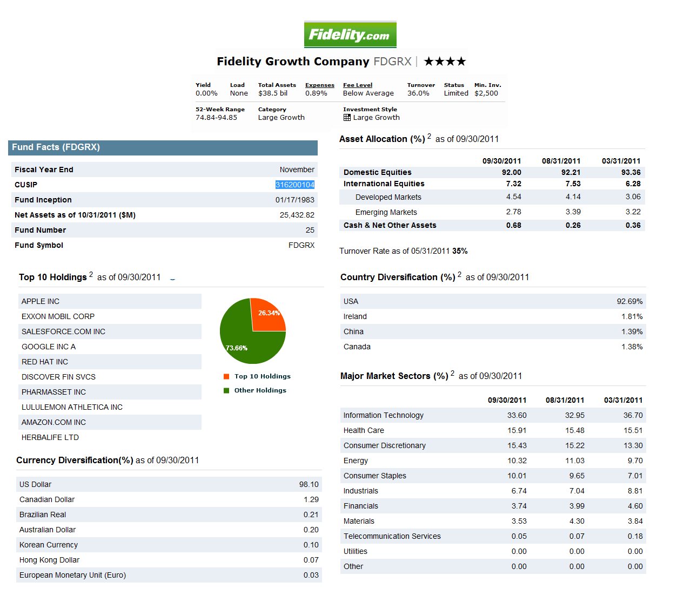
Task: Click the Top 10 Holdings legend label
Action: pyautogui.click(x=263, y=376)
